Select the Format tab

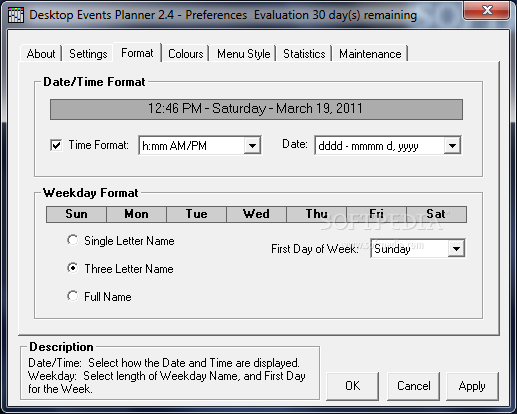pos(137,53)
